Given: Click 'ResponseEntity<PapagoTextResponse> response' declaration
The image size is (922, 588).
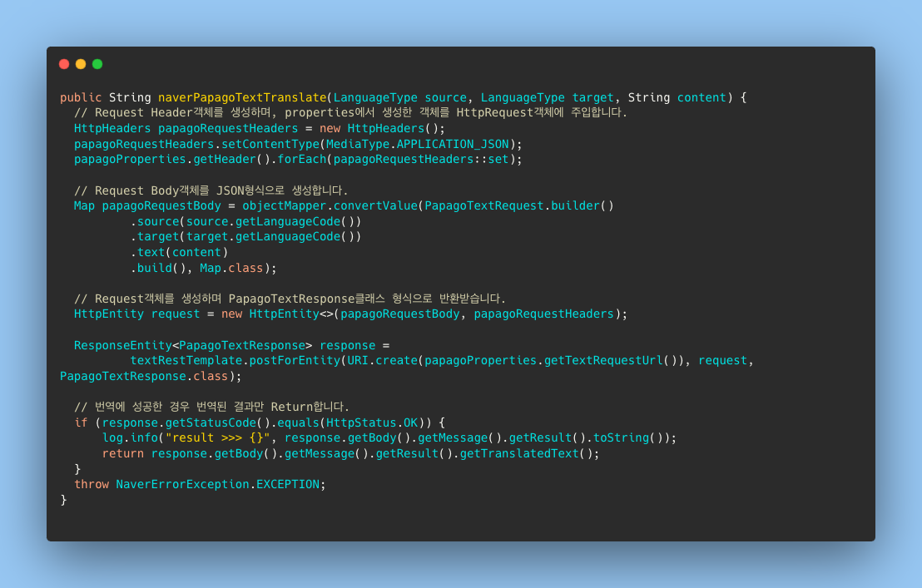Looking at the screenshot, I should (225, 345).
